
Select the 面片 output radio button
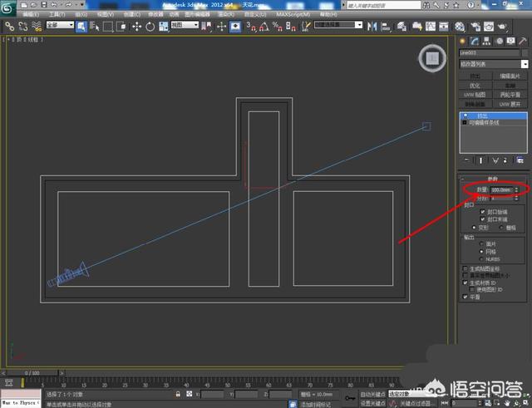tap(481, 243)
